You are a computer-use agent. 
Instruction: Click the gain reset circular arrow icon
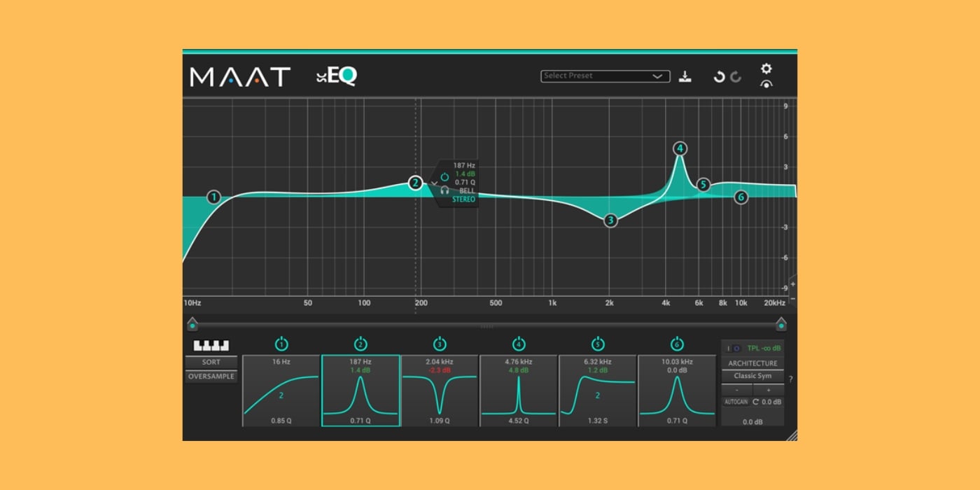tap(755, 402)
